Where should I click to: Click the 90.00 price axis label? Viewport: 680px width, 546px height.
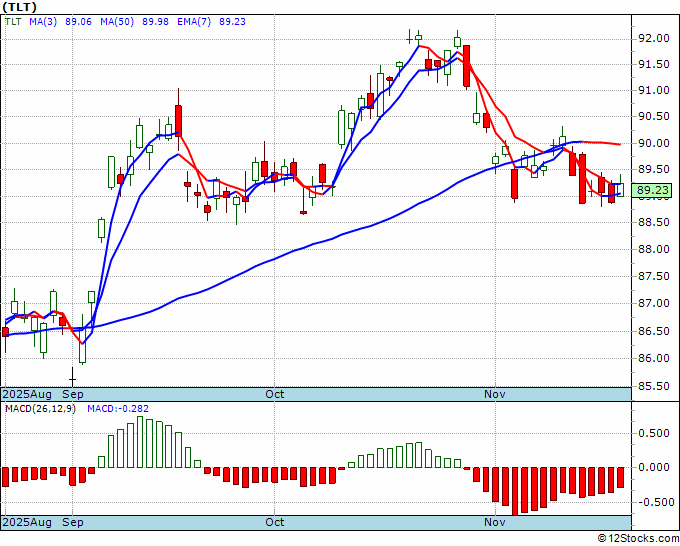[x=654, y=143]
